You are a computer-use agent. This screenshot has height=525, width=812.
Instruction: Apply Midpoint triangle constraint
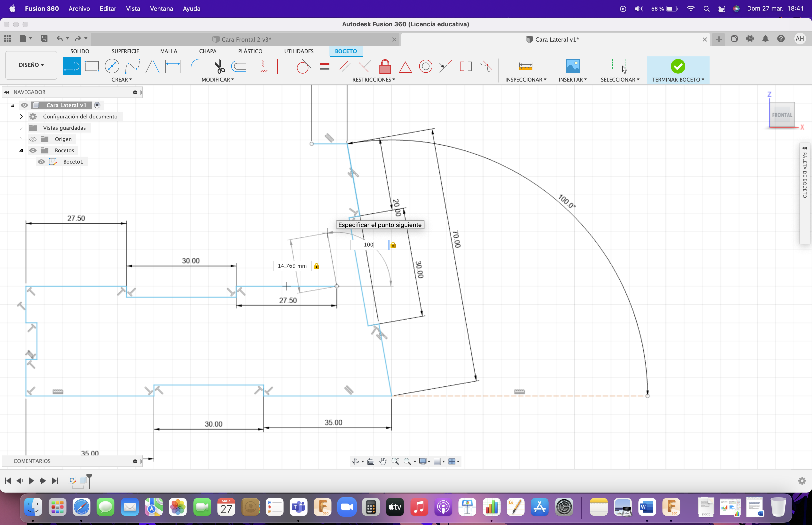[406, 67]
